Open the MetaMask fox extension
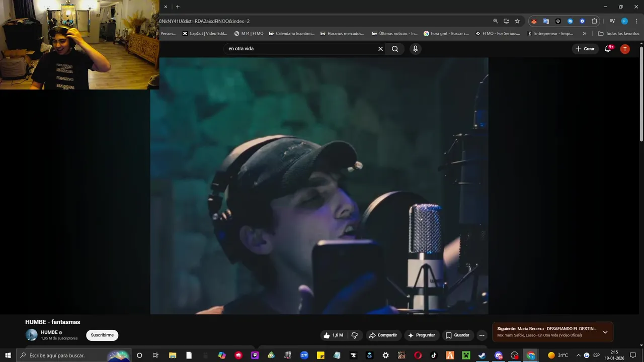The height and width of the screenshot is (362, 644). click(534, 21)
